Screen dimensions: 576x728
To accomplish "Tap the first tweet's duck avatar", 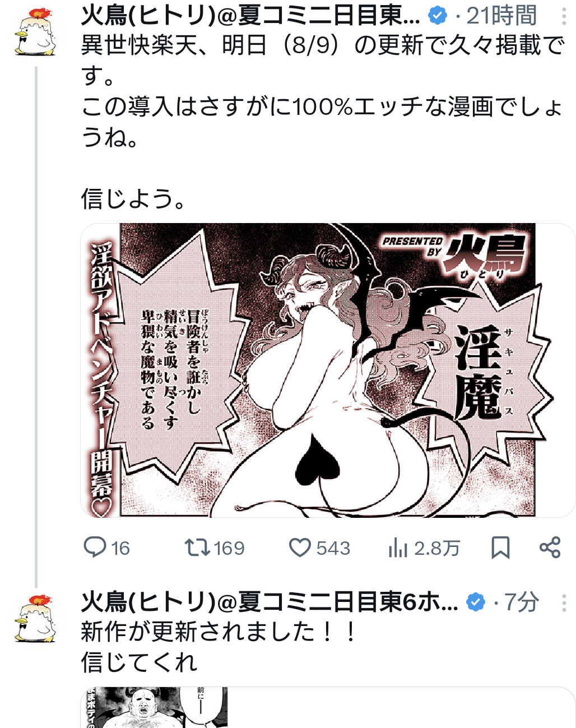I will click(35, 31).
